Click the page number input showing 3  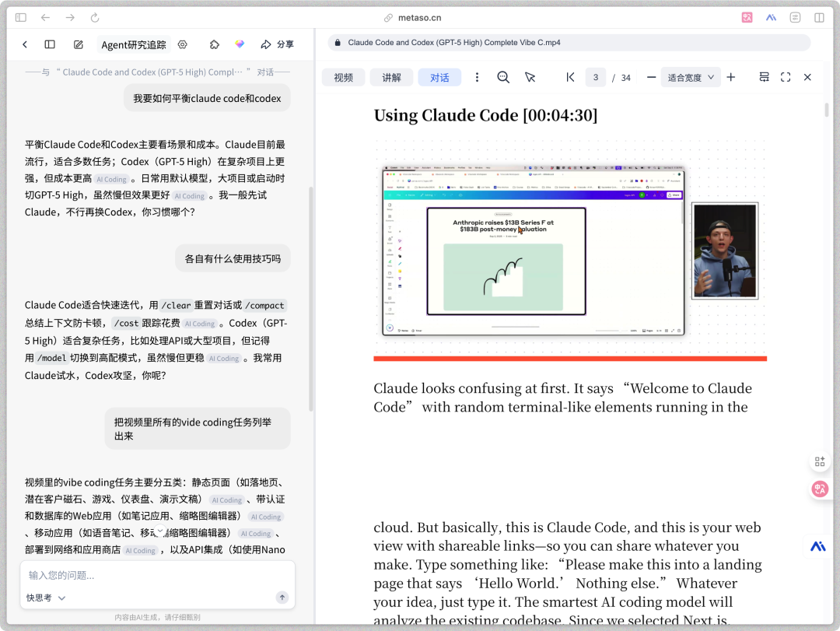[595, 77]
